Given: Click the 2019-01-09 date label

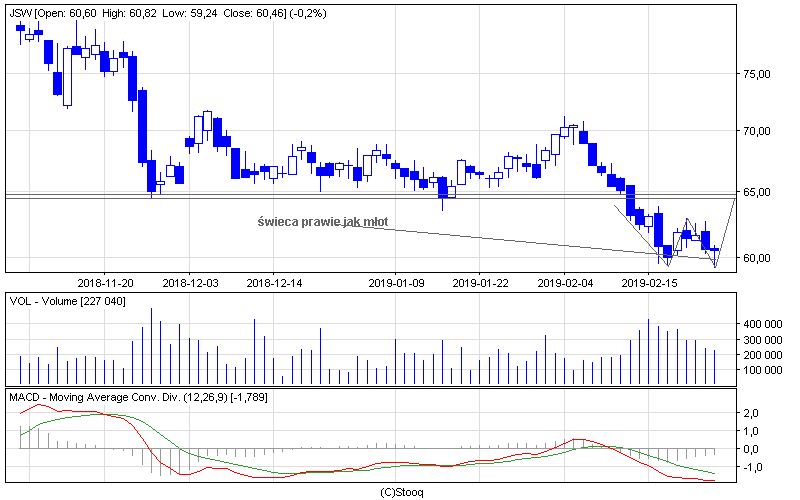Looking at the screenshot, I should (396, 283).
